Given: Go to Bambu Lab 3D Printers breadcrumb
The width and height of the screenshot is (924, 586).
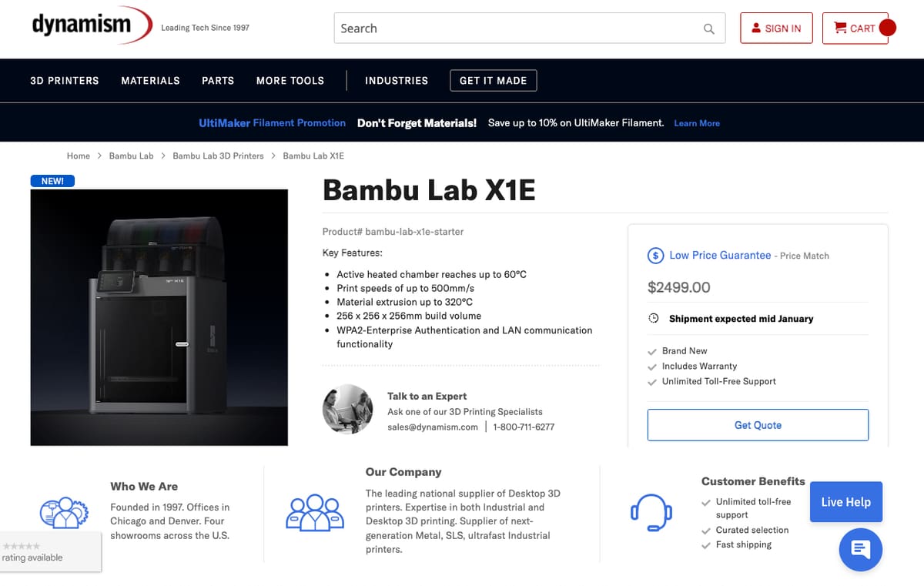Looking at the screenshot, I should [x=218, y=156].
